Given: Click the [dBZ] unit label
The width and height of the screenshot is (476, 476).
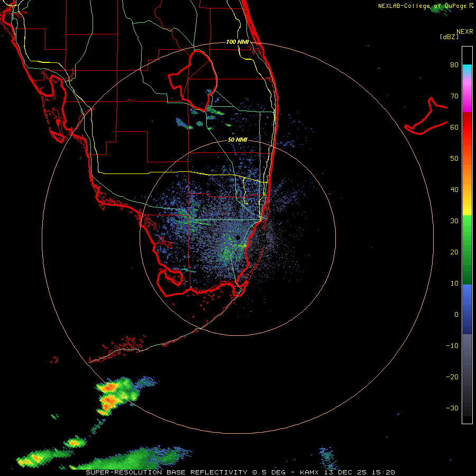Looking at the screenshot, I should [x=449, y=36].
